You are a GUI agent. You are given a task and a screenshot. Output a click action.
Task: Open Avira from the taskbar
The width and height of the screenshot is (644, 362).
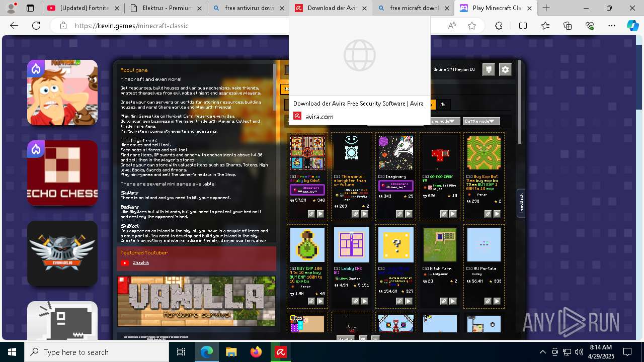[281, 352]
